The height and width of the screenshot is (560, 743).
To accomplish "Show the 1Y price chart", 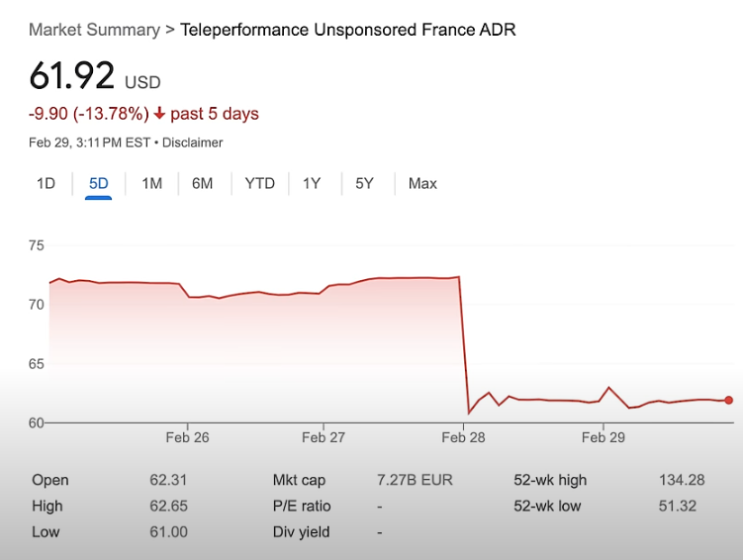I will (x=312, y=184).
